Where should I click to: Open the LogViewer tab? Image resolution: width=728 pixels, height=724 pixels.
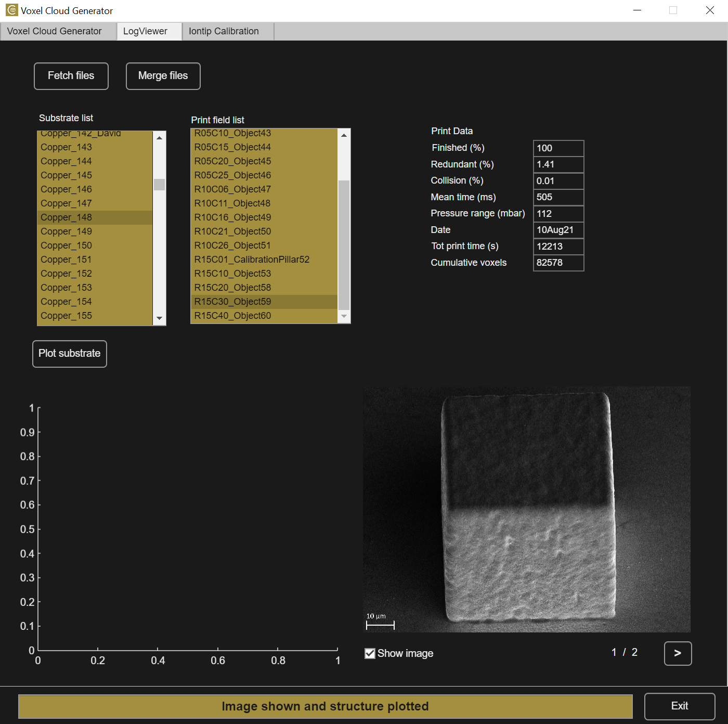149,31
